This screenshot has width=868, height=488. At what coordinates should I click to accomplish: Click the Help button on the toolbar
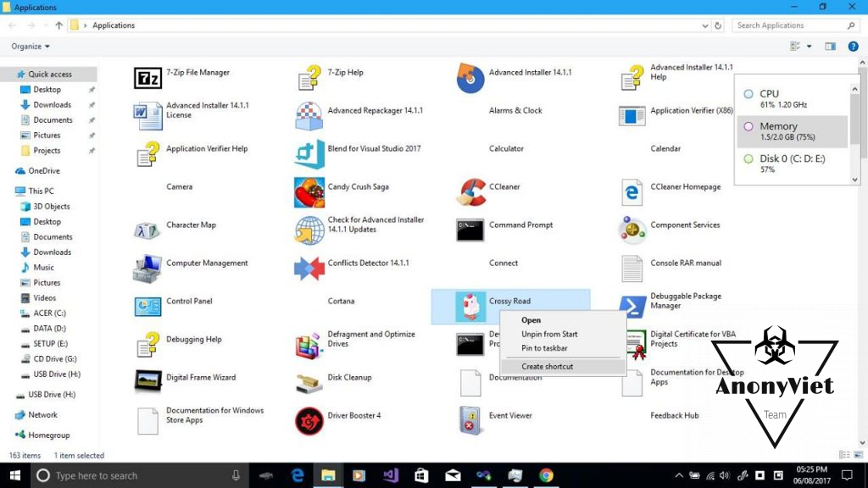point(852,46)
